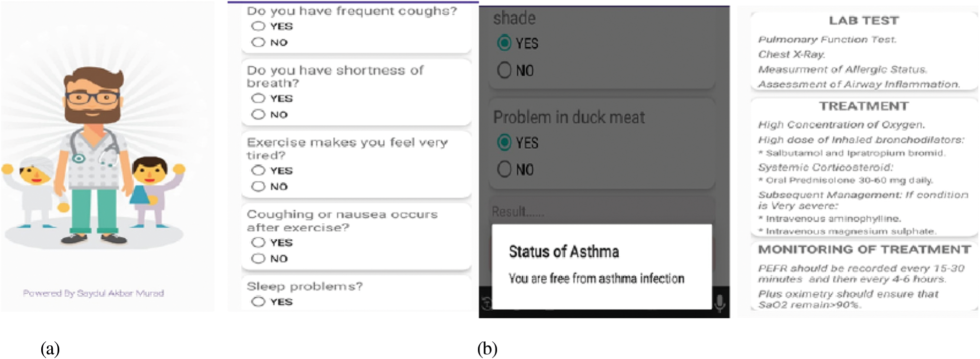This screenshot has height=359, width=980.
Task: Pick NO for coughing after exercise
Action: point(258,258)
